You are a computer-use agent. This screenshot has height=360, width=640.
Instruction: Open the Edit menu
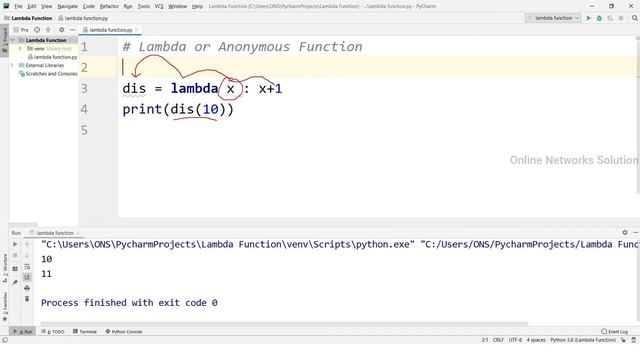pos(32,6)
